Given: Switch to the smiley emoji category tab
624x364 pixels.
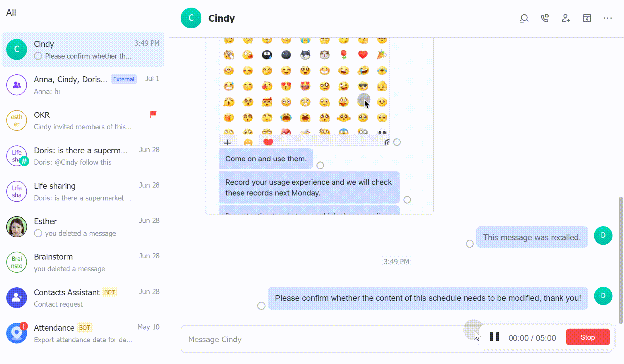Looking at the screenshot, I should (x=248, y=142).
